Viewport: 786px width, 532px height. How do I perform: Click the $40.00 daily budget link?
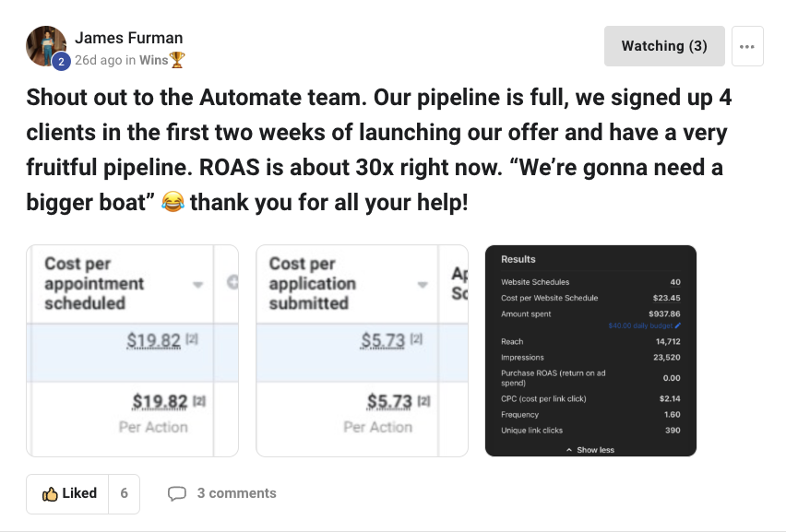click(x=638, y=325)
